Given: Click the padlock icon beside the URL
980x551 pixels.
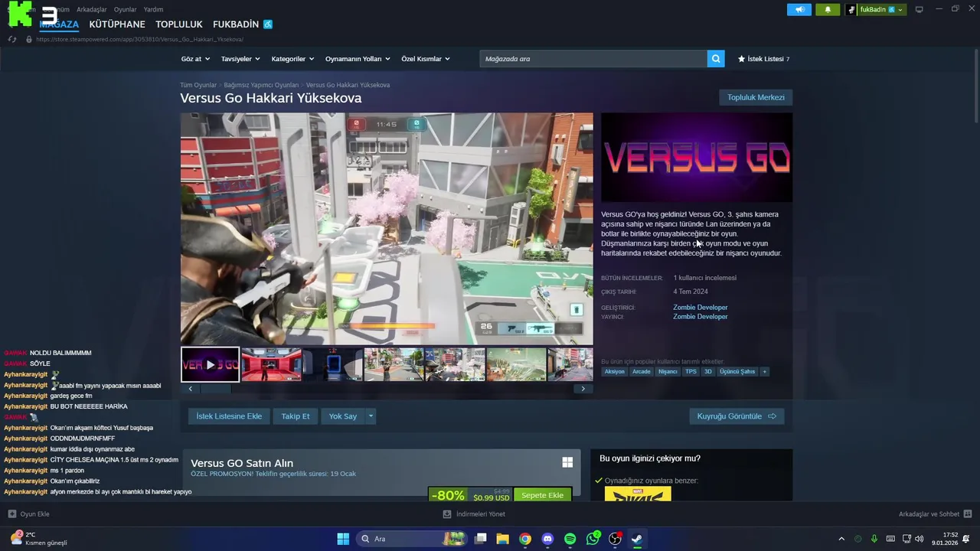Looking at the screenshot, I should [29, 39].
